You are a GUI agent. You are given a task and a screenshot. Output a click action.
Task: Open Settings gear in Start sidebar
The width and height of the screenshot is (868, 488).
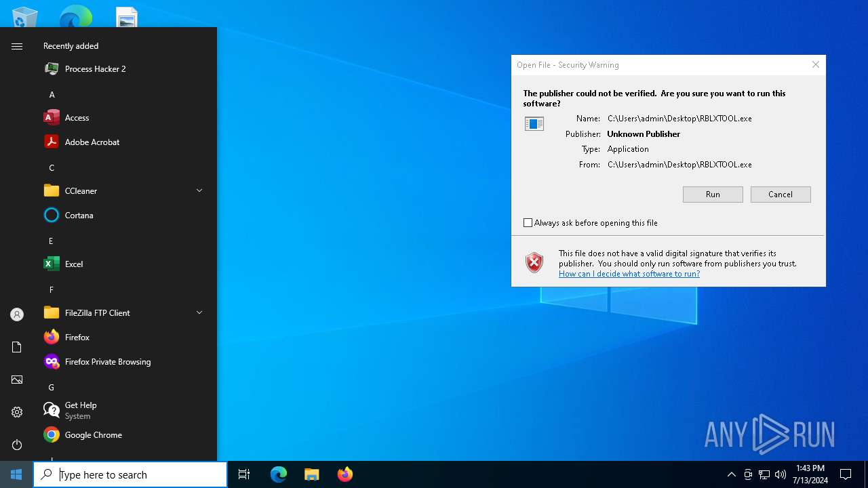pos(17,412)
